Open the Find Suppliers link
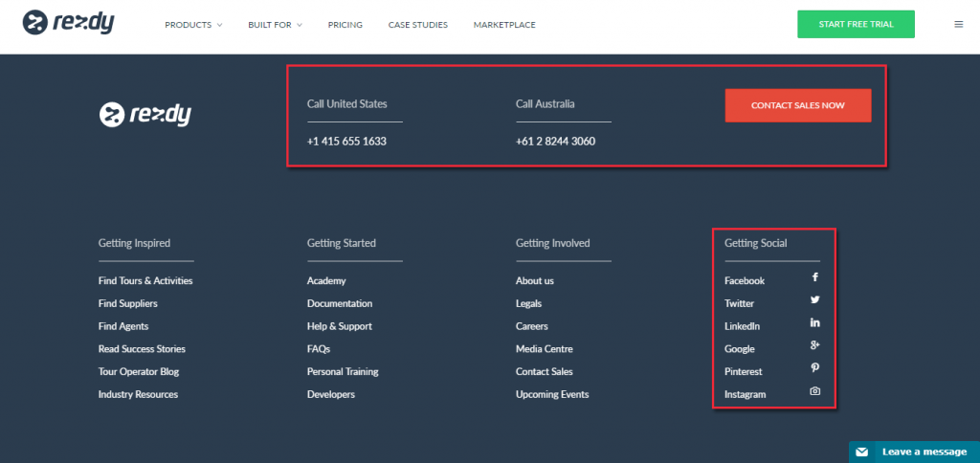 [x=128, y=303]
